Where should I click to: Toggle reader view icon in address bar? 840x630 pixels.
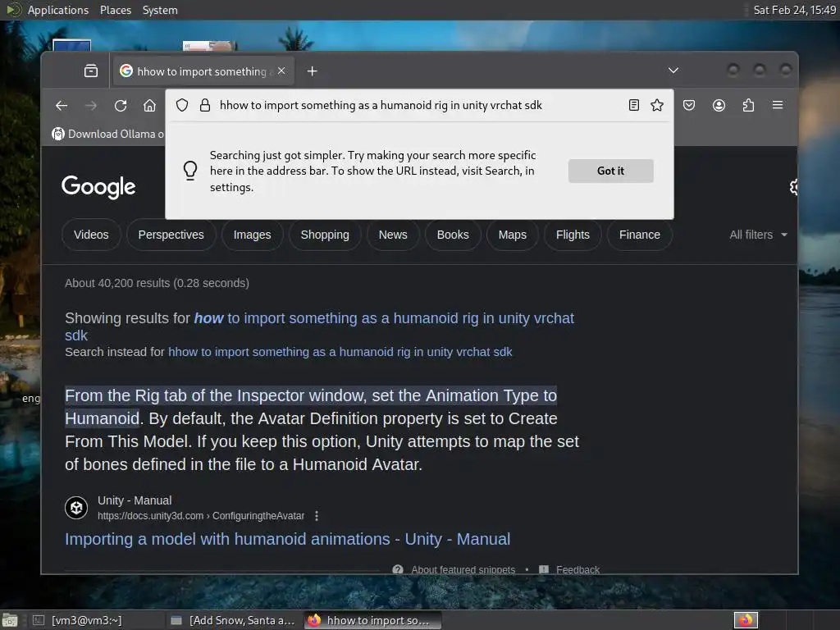(634, 105)
